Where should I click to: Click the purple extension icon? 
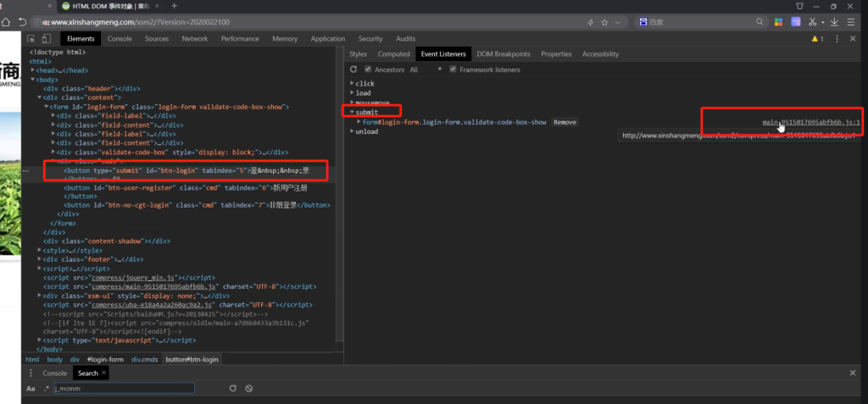point(795,22)
